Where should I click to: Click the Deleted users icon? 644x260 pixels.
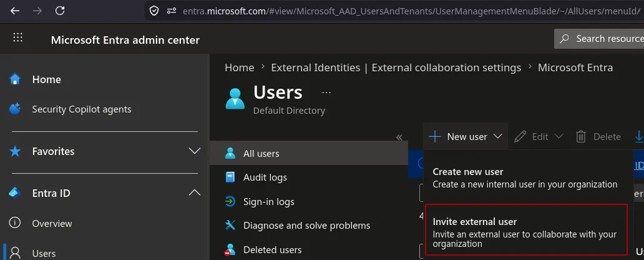click(230, 250)
